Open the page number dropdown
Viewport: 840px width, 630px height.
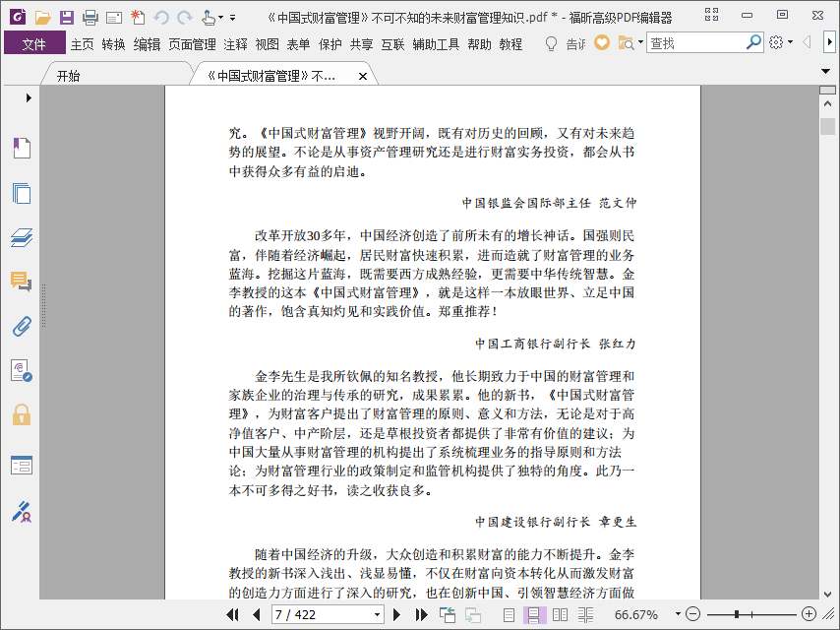[377, 614]
